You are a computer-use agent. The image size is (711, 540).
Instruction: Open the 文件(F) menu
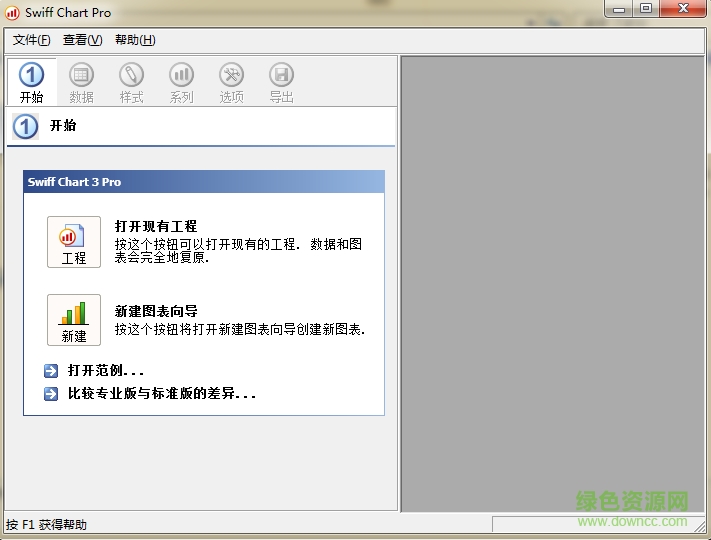31,40
